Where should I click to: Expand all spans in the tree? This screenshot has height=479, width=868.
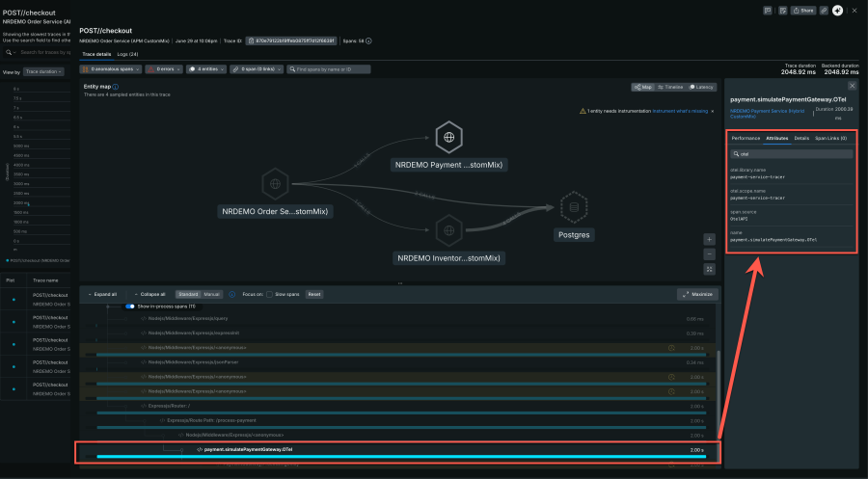[x=102, y=294]
